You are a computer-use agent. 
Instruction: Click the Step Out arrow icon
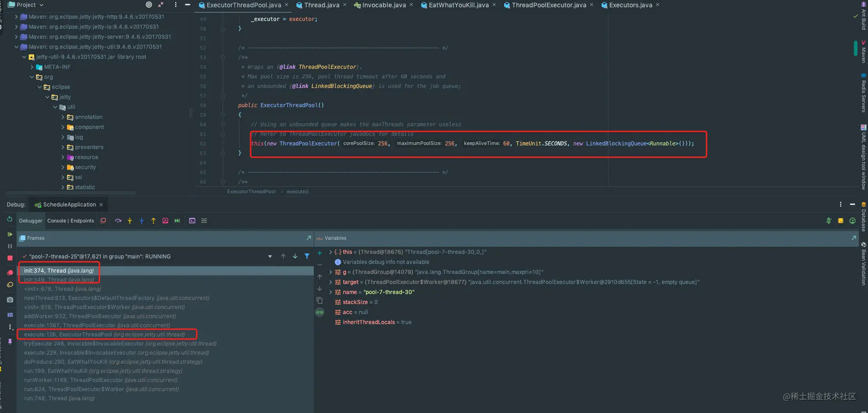tap(153, 221)
